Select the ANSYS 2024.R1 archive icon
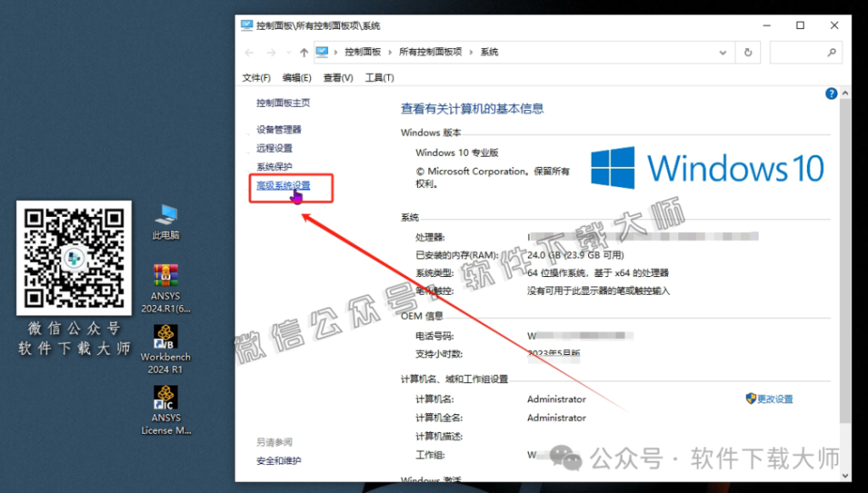The height and width of the screenshot is (493, 868). pyautogui.click(x=166, y=277)
